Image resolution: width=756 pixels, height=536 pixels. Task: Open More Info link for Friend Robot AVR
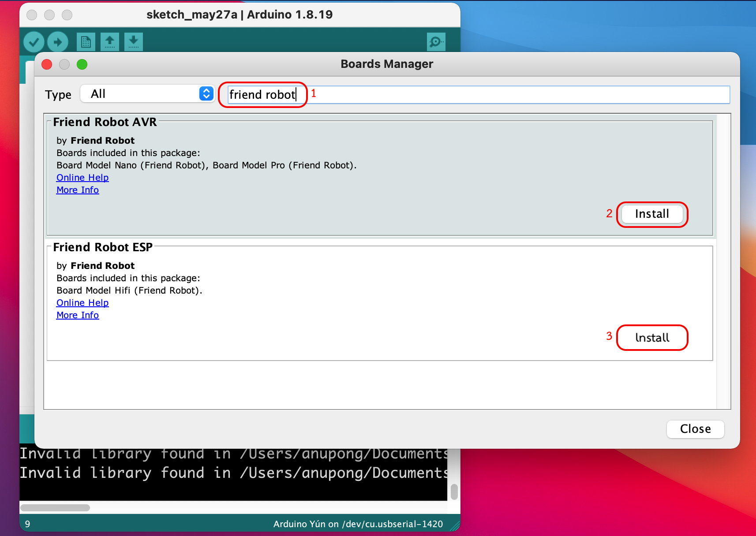click(78, 190)
